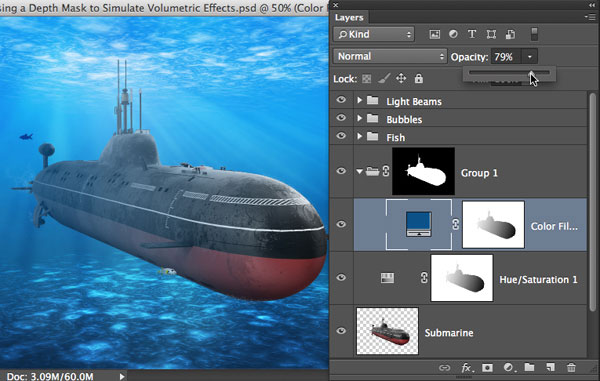Screen dimensions: 600x381
Task: Collapse the panel with double-arrow icon
Action: coord(592,5)
